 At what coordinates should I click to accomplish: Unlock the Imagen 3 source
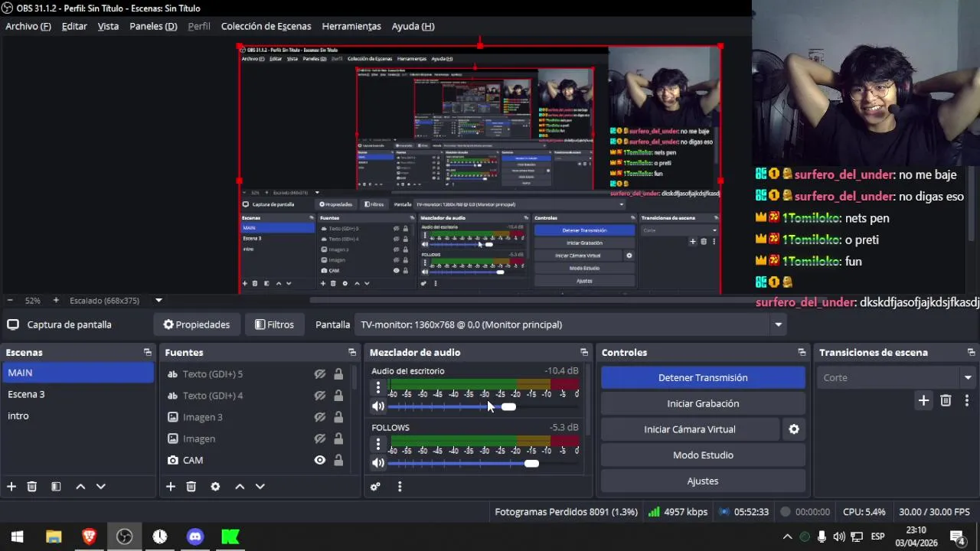coord(338,417)
